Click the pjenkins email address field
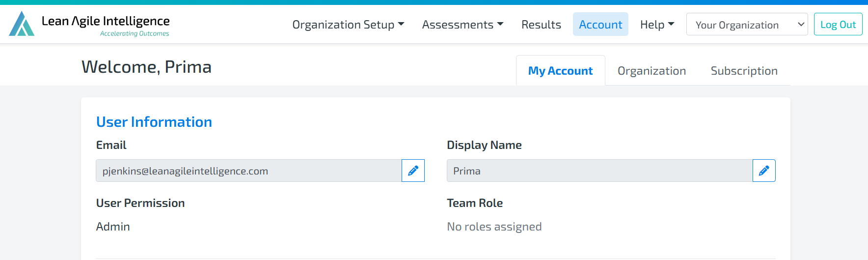Image resolution: width=868 pixels, height=260 pixels. click(248, 171)
